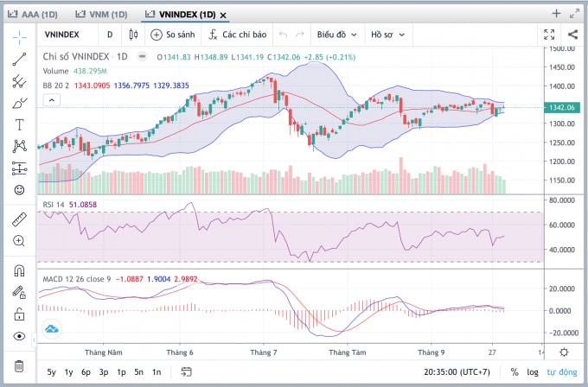
Task: Expand the Hồ sơ dropdown menu
Action: pyautogui.click(x=387, y=35)
